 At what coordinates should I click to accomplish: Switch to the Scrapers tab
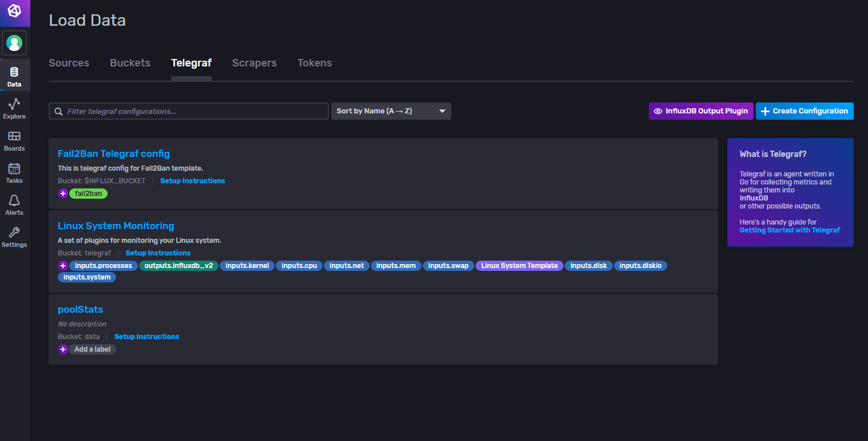[x=254, y=63]
